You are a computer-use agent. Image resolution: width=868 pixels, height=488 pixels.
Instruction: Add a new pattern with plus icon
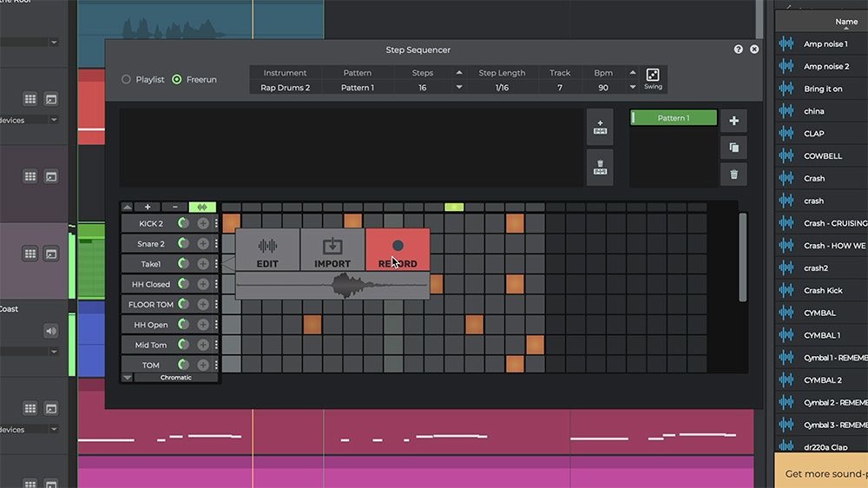[x=734, y=121]
